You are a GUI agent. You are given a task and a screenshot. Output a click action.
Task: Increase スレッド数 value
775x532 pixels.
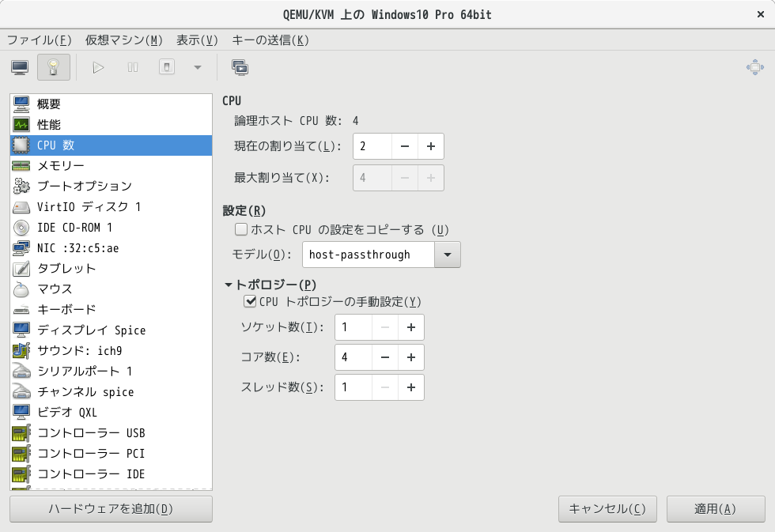(x=411, y=387)
